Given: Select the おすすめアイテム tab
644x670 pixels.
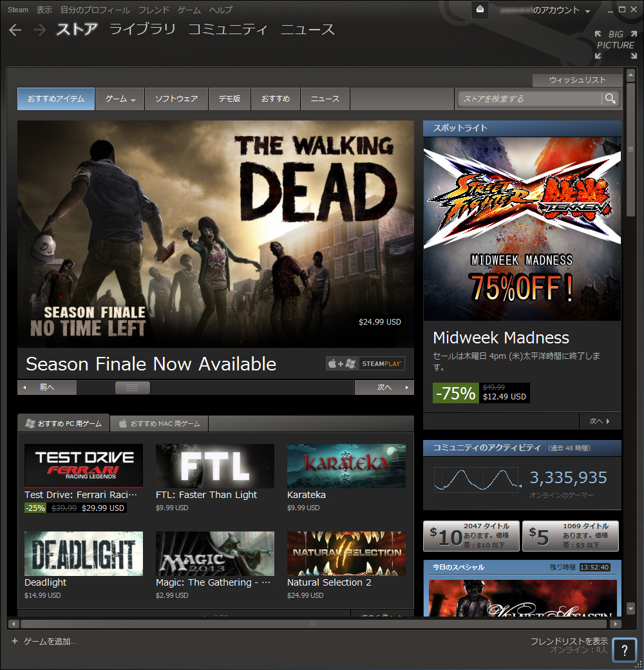Looking at the screenshot, I should point(56,99).
